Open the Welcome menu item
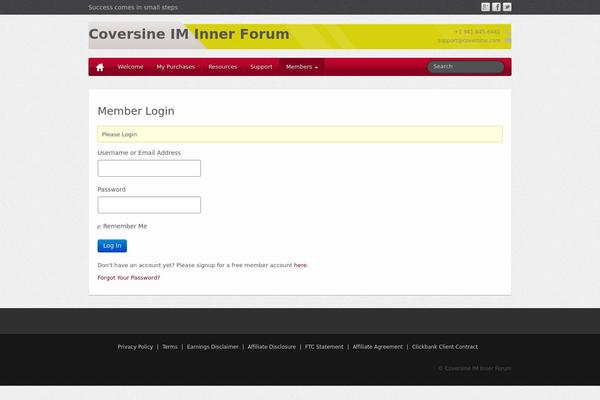The width and height of the screenshot is (600, 400). click(130, 67)
